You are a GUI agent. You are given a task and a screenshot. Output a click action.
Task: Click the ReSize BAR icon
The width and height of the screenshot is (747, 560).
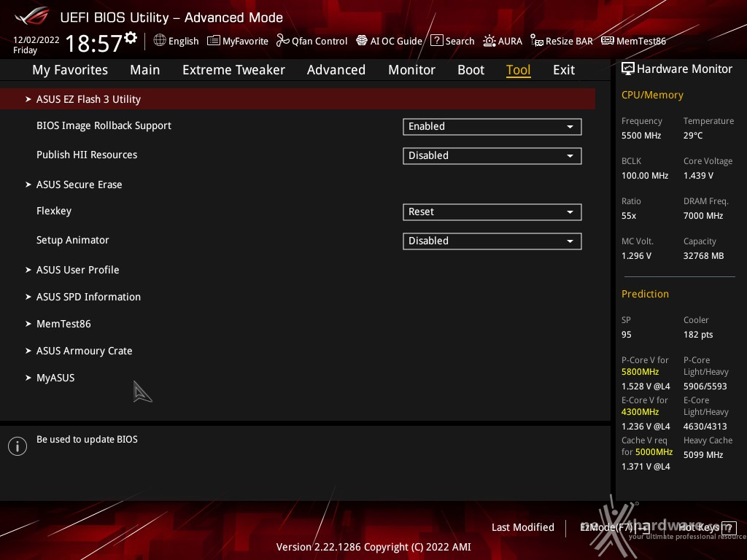[537, 41]
